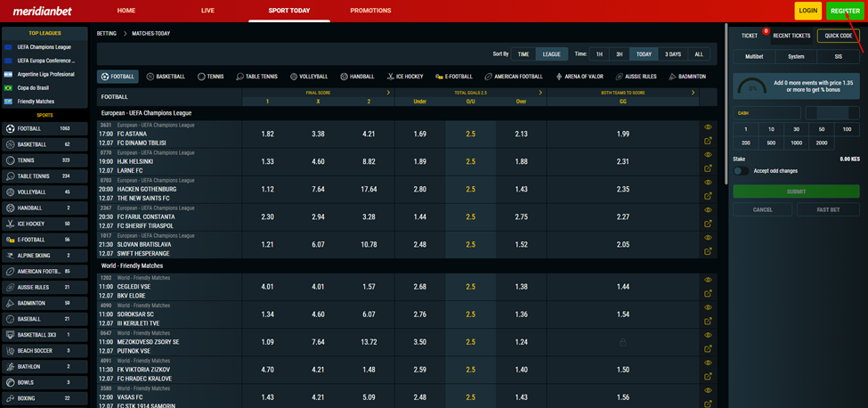Click the baseball icon in sidebar
The width and height of the screenshot is (868, 408).
tap(10, 319)
